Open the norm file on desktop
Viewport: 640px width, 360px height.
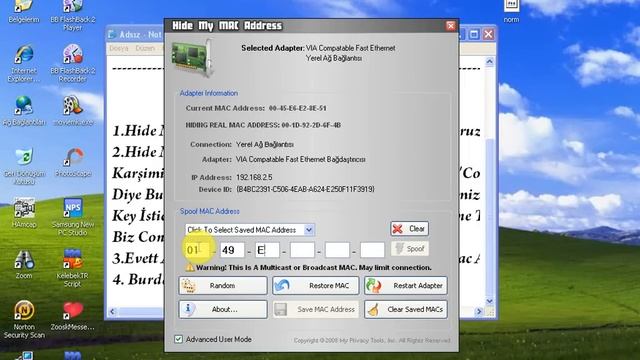pos(511,11)
